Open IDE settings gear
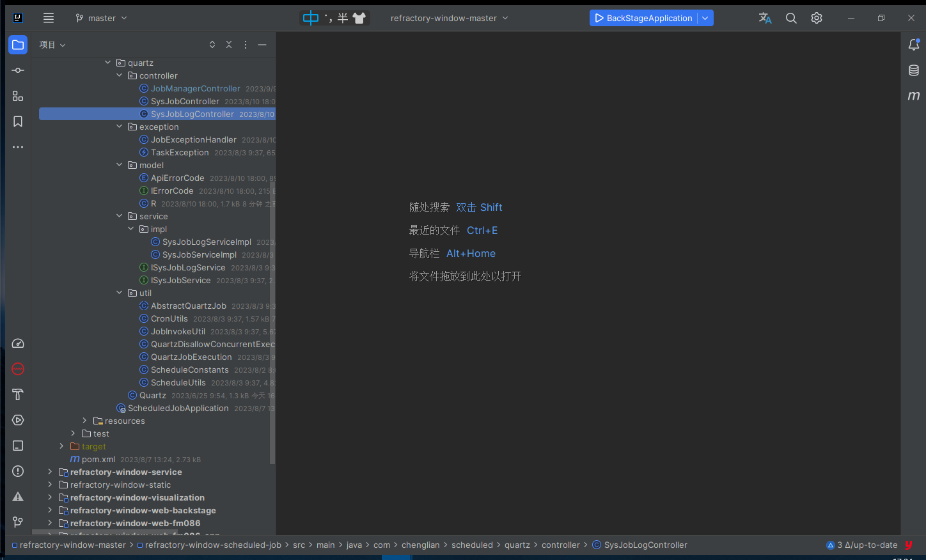926x560 pixels. pyautogui.click(x=817, y=18)
